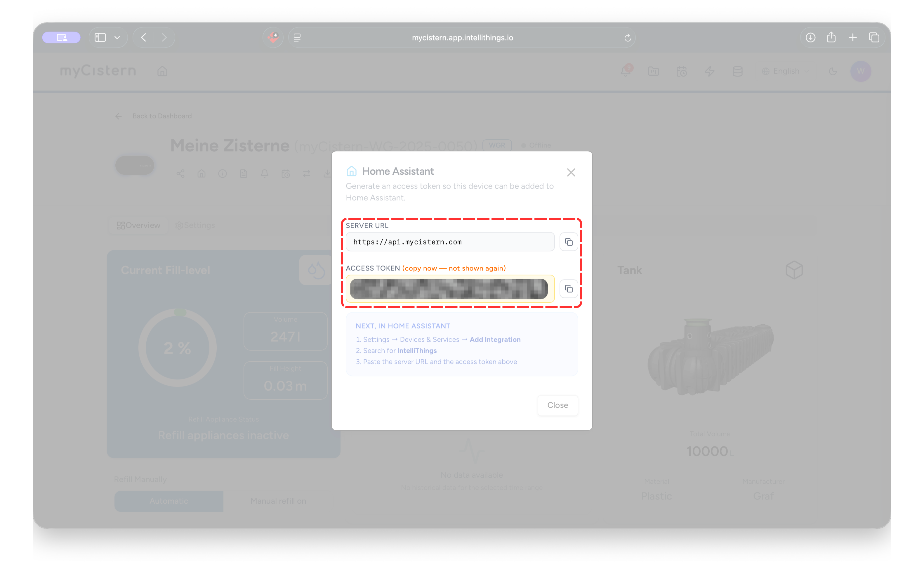Viewport: 924px width, 572px height.
Task: Close the Home Assistant dialog with X
Action: (x=571, y=173)
